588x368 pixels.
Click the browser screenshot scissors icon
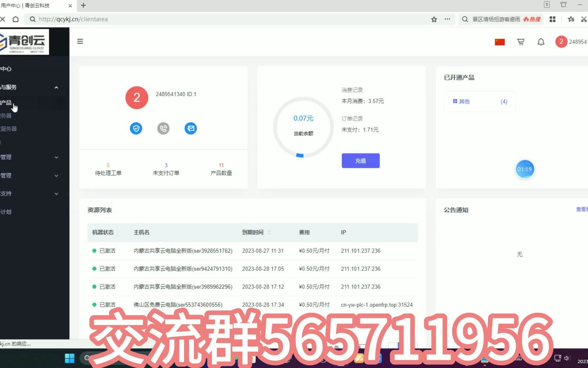[x=584, y=19]
